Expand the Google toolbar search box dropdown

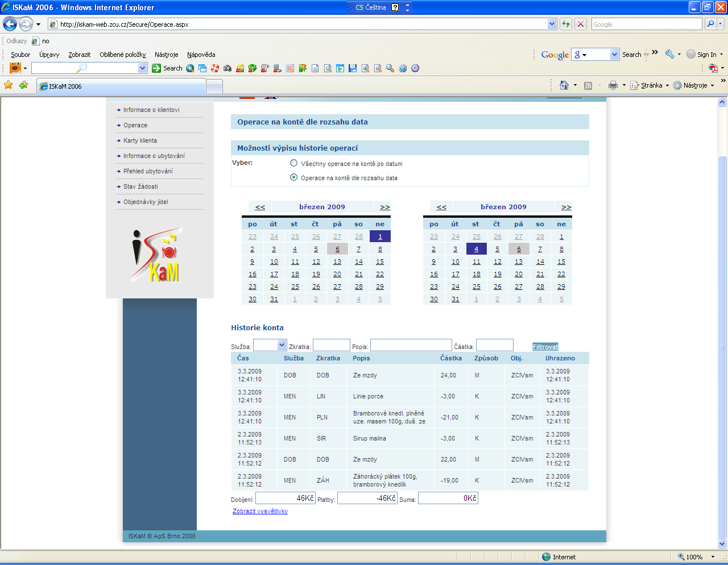click(614, 54)
